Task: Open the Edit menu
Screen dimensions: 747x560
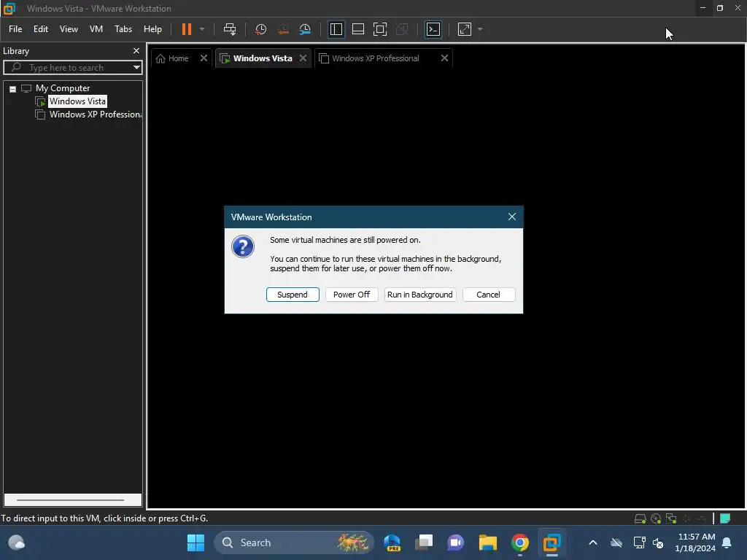Action: (41, 29)
